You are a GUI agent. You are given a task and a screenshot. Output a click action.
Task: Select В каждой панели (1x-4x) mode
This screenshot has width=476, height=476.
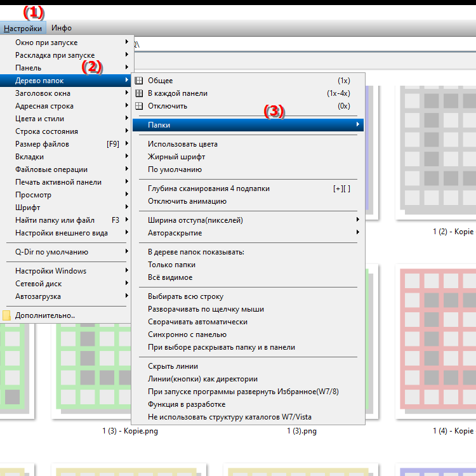click(x=248, y=93)
